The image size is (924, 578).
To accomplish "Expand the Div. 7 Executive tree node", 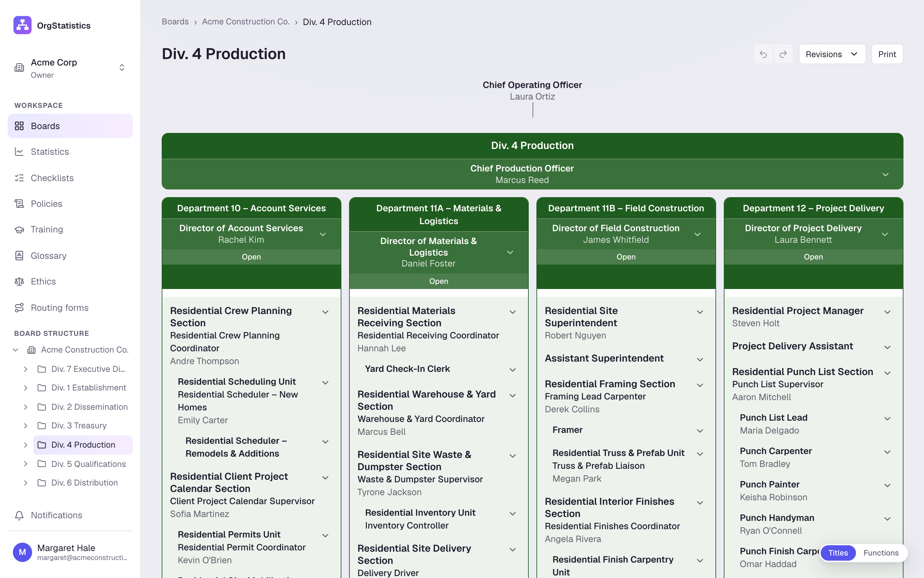I will [x=25, y=369].
